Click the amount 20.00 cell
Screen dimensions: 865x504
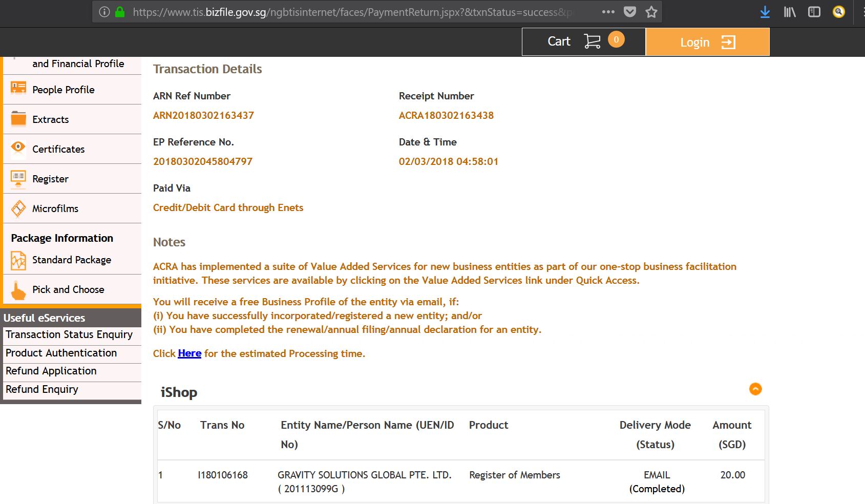[x=733, y=475]
